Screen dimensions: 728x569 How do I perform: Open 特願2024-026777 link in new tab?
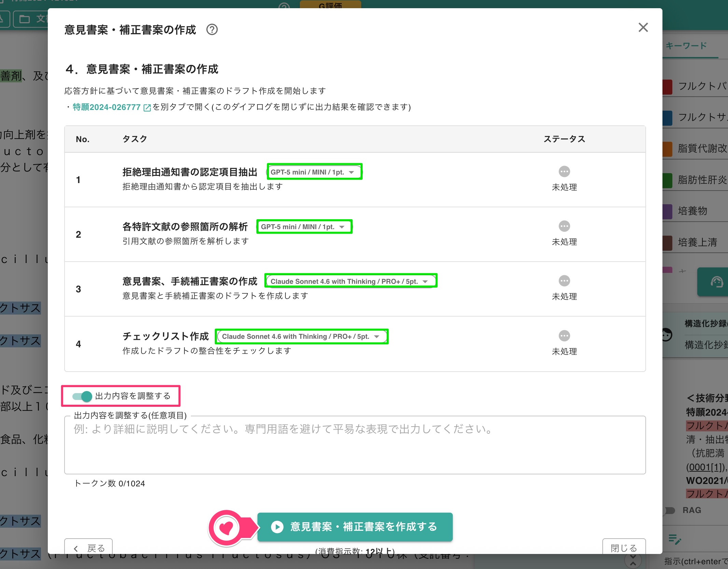click(107, 107)
